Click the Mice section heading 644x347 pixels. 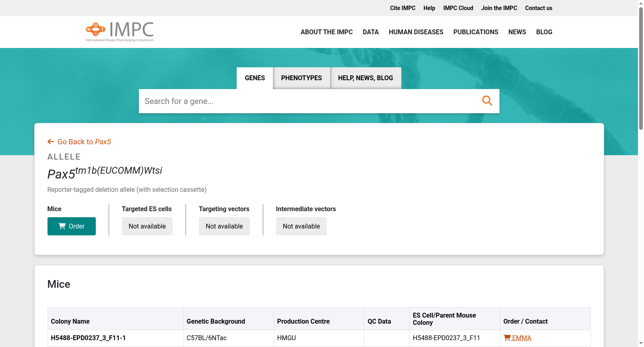(59, 284)
